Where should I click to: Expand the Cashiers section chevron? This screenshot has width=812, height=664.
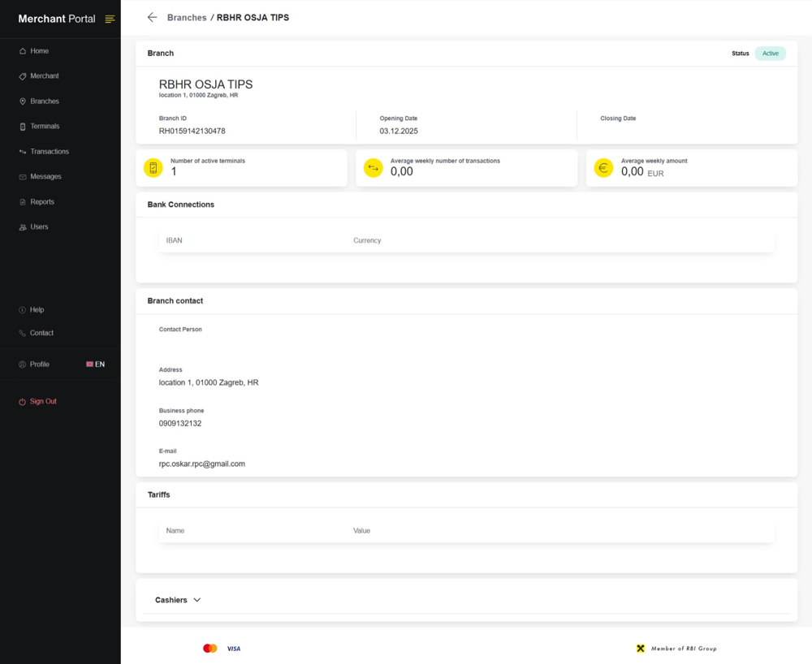[x=197, y=600]
